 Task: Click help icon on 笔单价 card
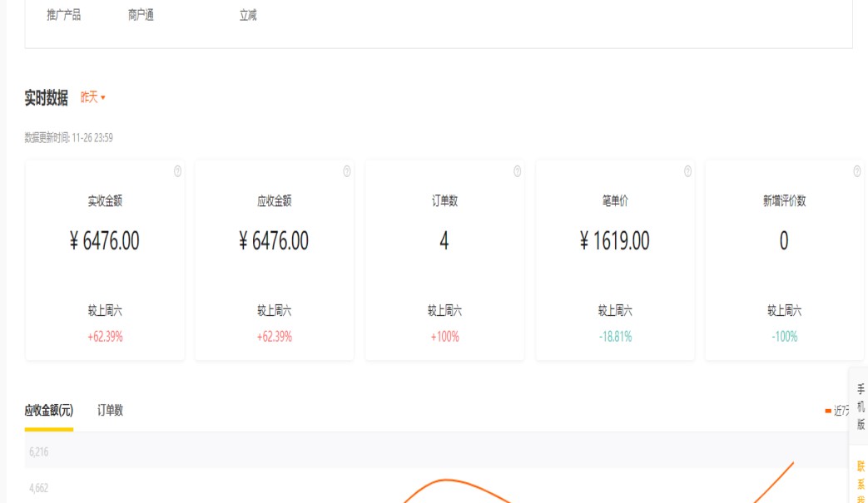687,171
